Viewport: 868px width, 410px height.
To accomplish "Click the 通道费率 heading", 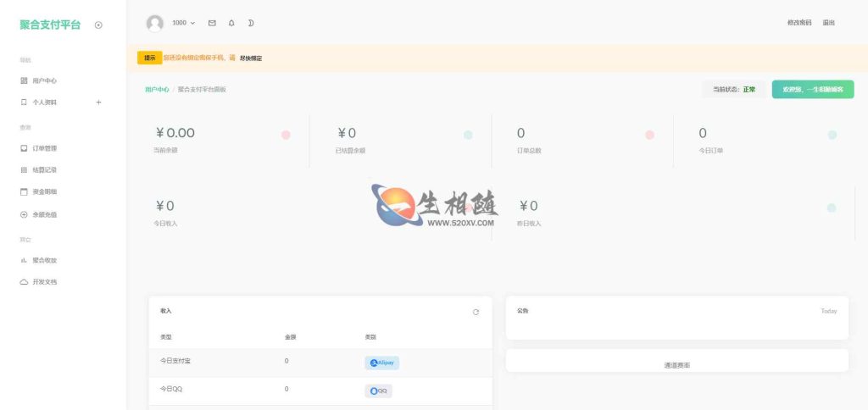I will (677, 366).
